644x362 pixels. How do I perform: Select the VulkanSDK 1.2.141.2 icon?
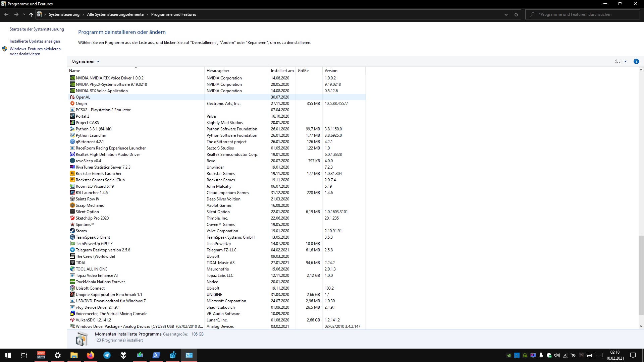point(72,320)
